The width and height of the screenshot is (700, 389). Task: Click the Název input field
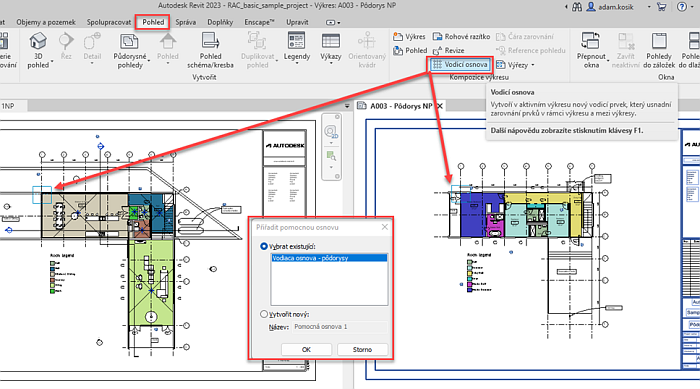pos(340,327)
